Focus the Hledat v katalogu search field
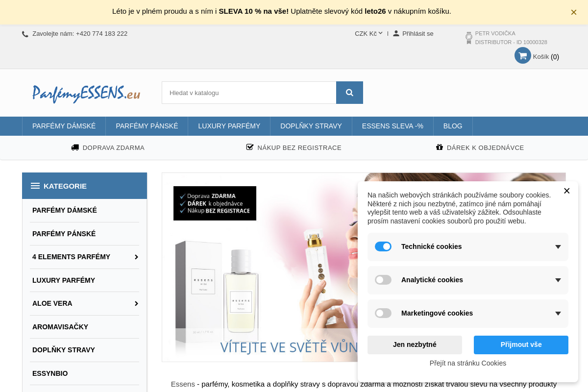The image size is (588, 392). [249, 93]
